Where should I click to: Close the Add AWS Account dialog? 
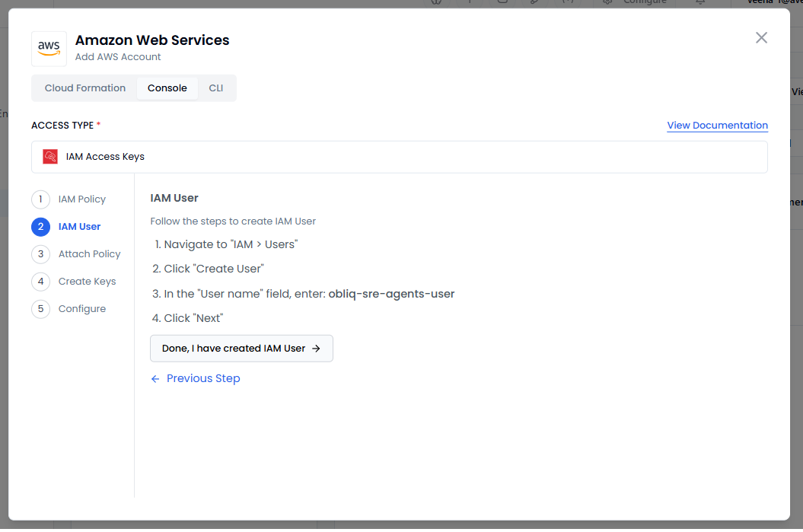[761, 38]
